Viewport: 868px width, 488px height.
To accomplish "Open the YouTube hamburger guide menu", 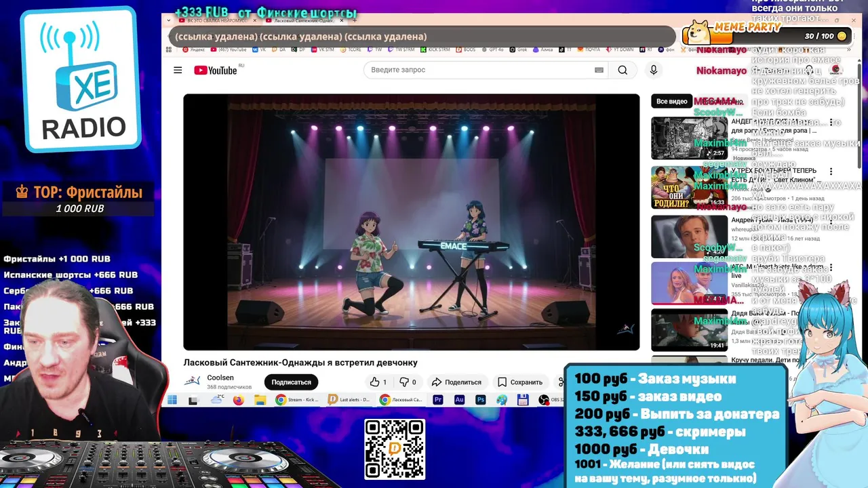I will coord(178,70).
